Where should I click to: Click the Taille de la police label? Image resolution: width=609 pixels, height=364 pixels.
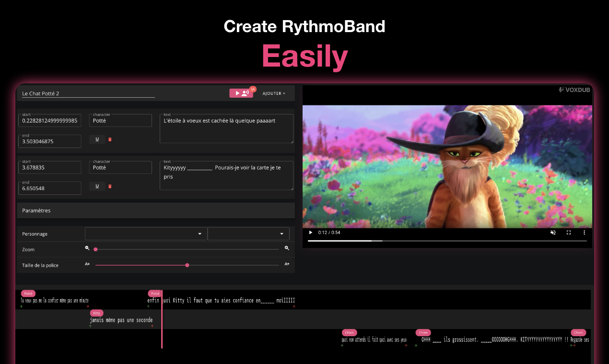[x=40, y=265]
